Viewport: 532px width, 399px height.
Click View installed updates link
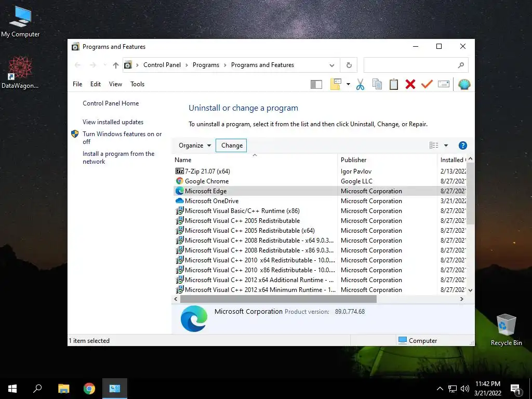[113, 122]
